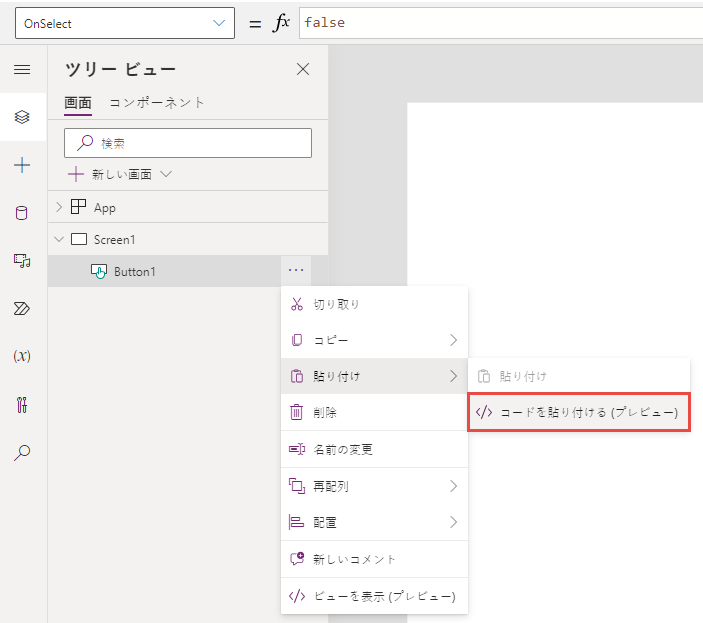This screenshot has height=623, width=703.
Task: Open the Insert plus icon in sidebar
Action: 22,165
